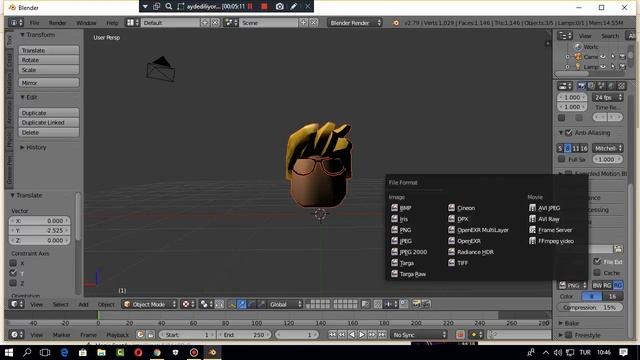Select TIFF image format

point(458,263)
